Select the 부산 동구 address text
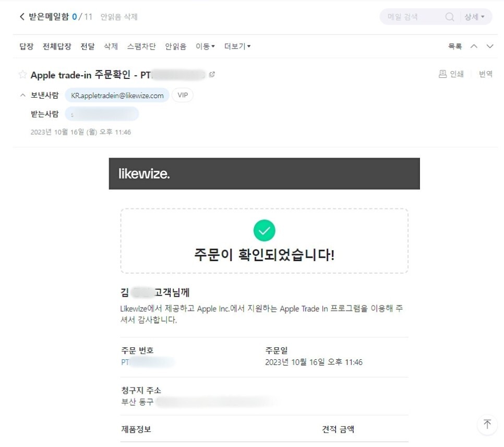 tap(137, 402)
